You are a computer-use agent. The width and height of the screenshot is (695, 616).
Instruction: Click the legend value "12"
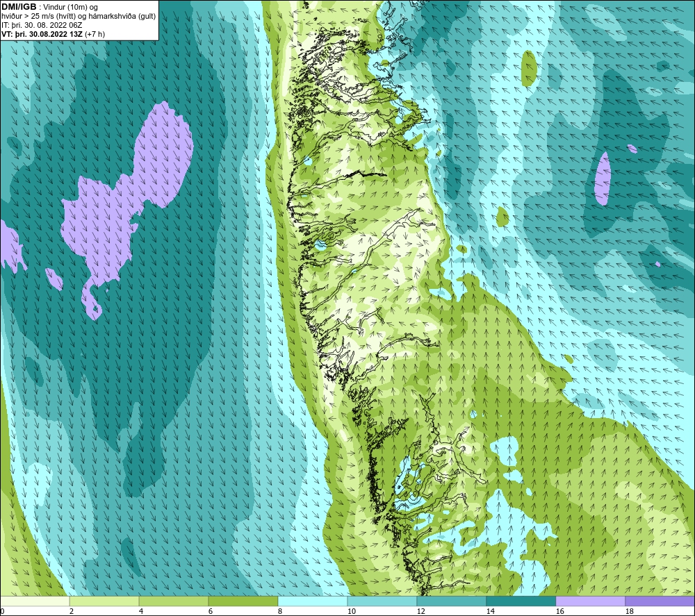(420, 612)
